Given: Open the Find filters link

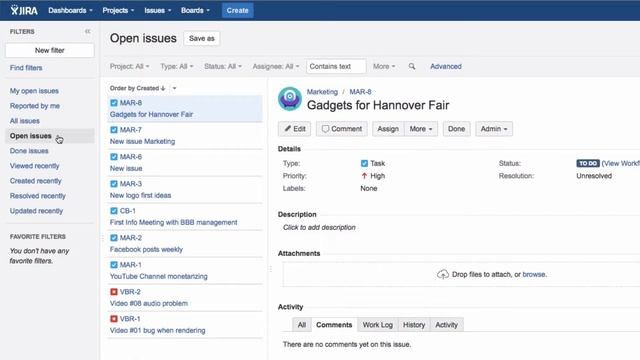Looking at the screenshot, I should [26, 68].
